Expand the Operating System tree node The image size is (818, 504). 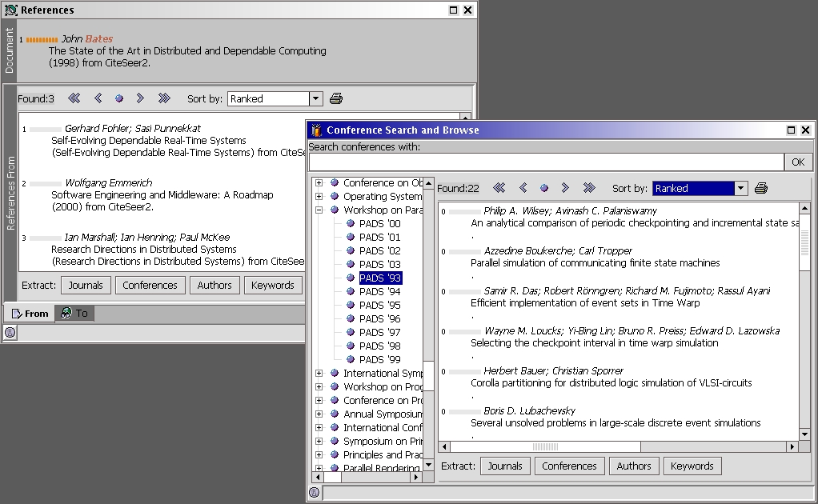pyautogui.click(x=319, y=197)
